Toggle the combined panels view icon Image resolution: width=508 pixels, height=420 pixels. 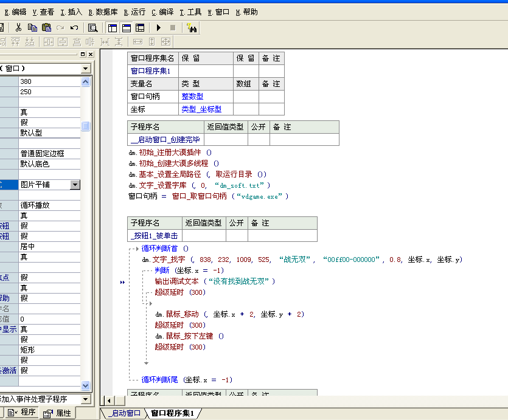tap(140, 28)
